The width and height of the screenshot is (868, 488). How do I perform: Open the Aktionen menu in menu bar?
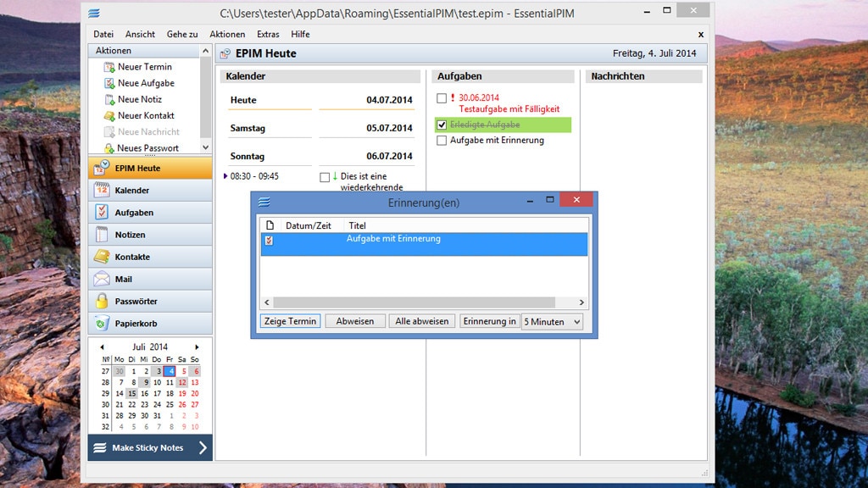(x=227, y=34)
